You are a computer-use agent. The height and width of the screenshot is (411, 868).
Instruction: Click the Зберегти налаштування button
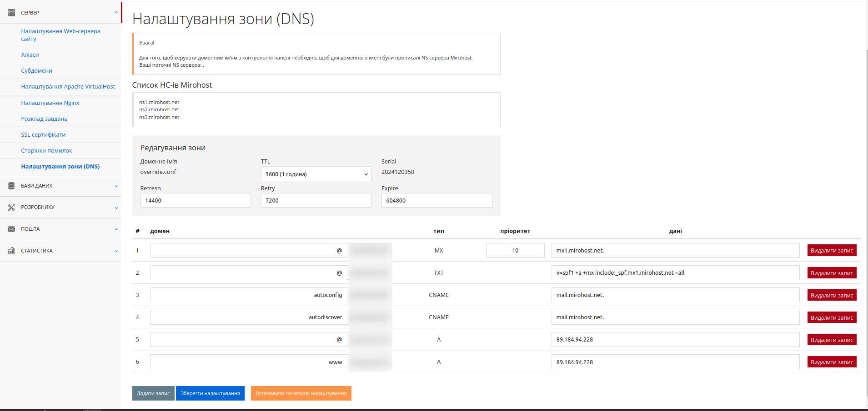tap(210, 393)
